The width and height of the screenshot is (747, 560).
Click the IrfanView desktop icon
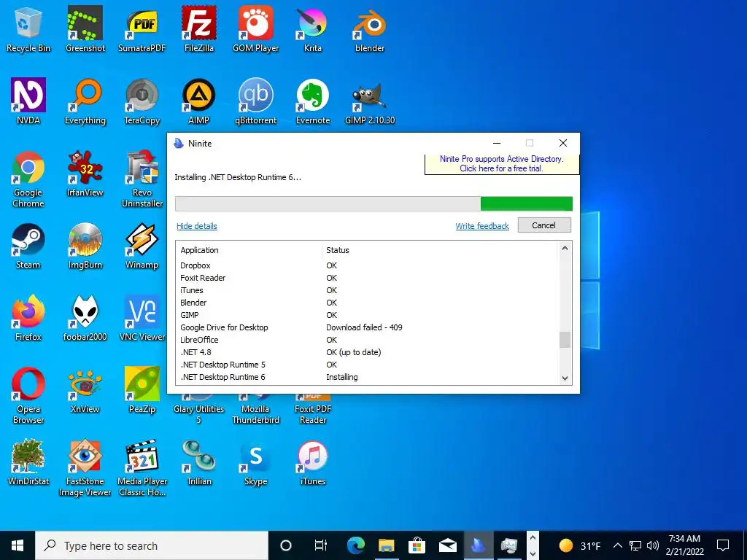tap(85, 174)
